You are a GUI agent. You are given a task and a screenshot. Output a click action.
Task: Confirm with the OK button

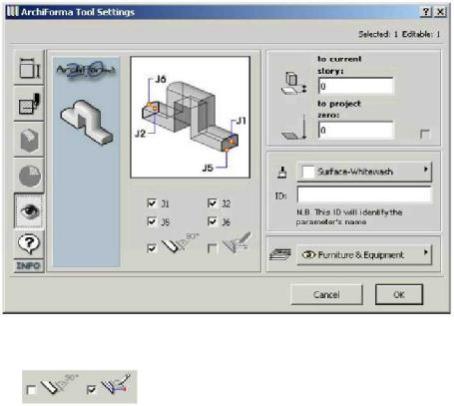pos(399,294)
